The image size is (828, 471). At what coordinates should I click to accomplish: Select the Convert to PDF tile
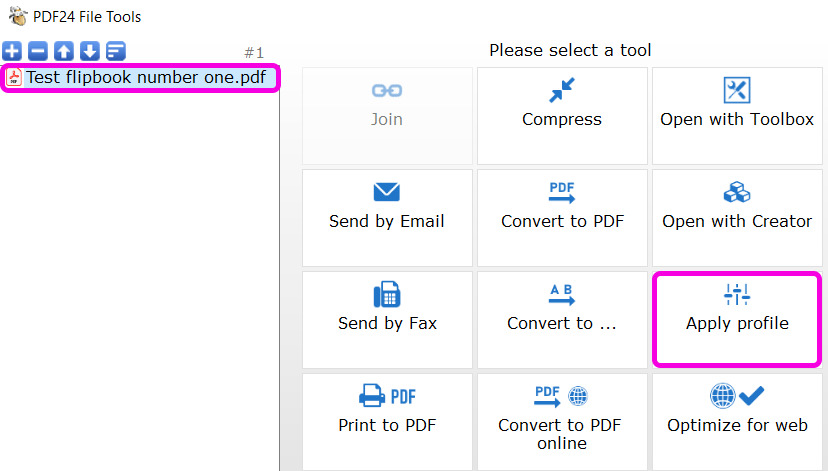tap(562, 218)
